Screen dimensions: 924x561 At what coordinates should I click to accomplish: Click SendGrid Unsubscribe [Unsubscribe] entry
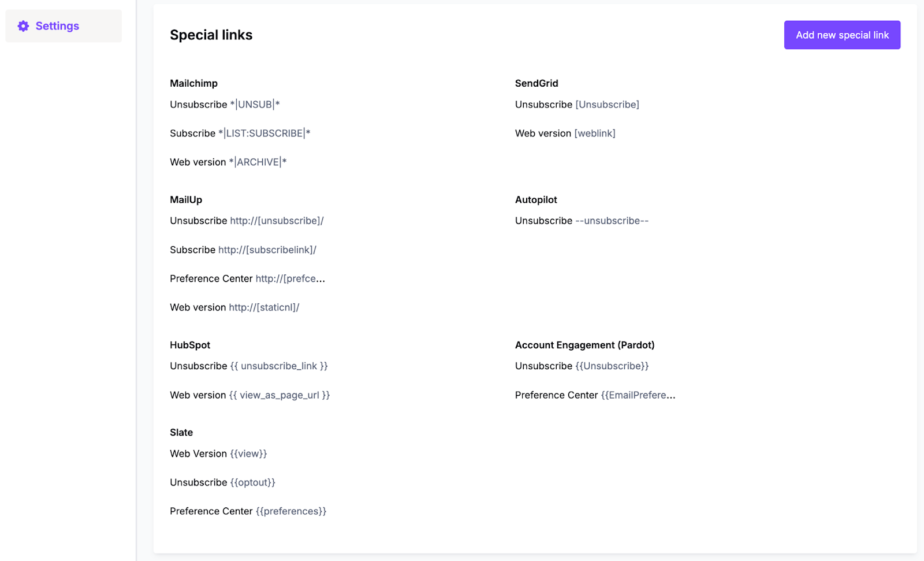(x=577, y=105)
